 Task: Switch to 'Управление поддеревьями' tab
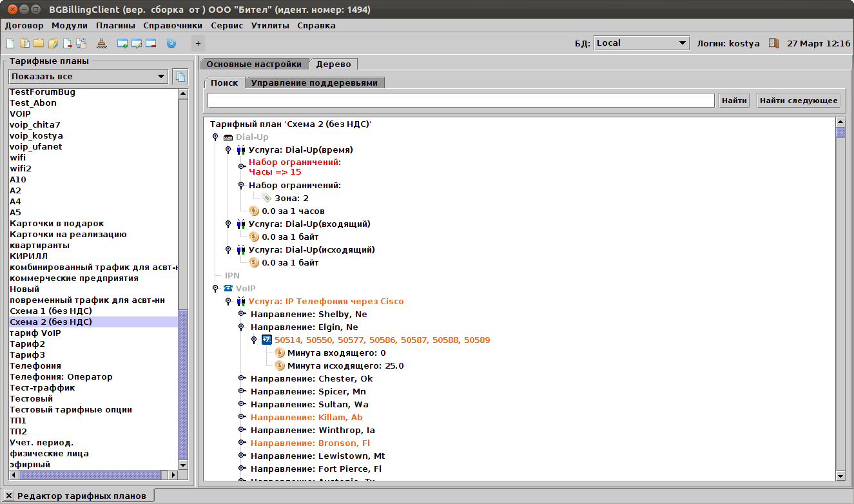click(315, 82)
